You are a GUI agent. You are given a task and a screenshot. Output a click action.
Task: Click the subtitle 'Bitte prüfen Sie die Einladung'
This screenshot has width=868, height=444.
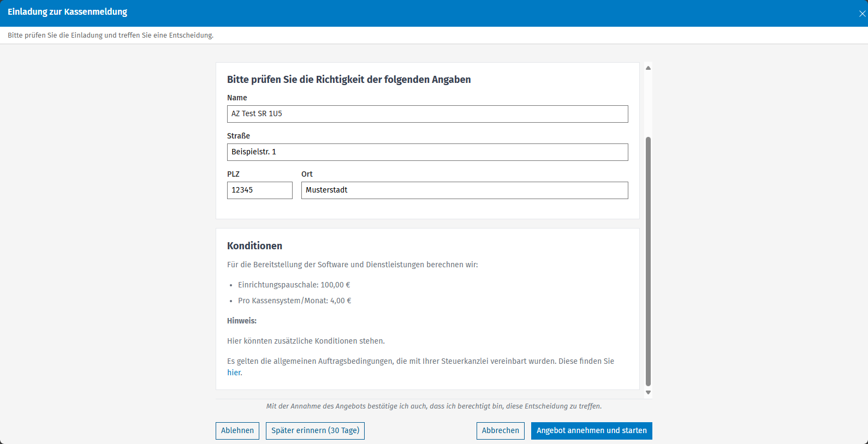click(x=110, y=35)
